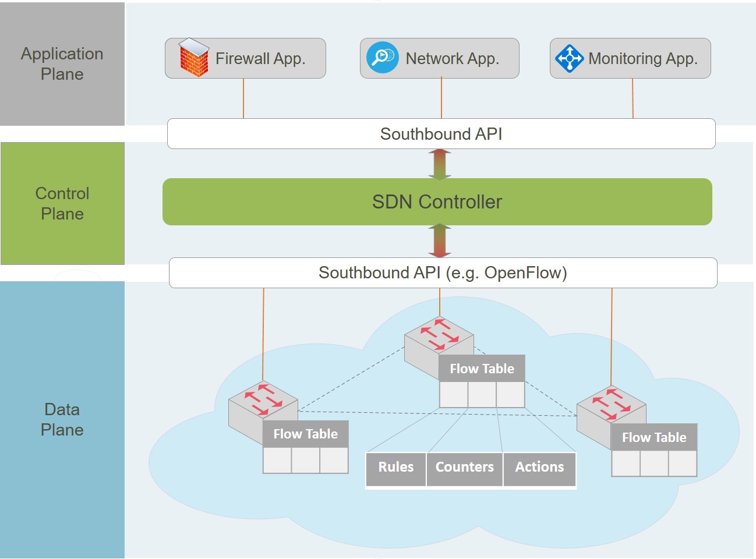
Task: Click the Southbound API (e.g. OpenFlow) bar
Action: pos(443,273)
